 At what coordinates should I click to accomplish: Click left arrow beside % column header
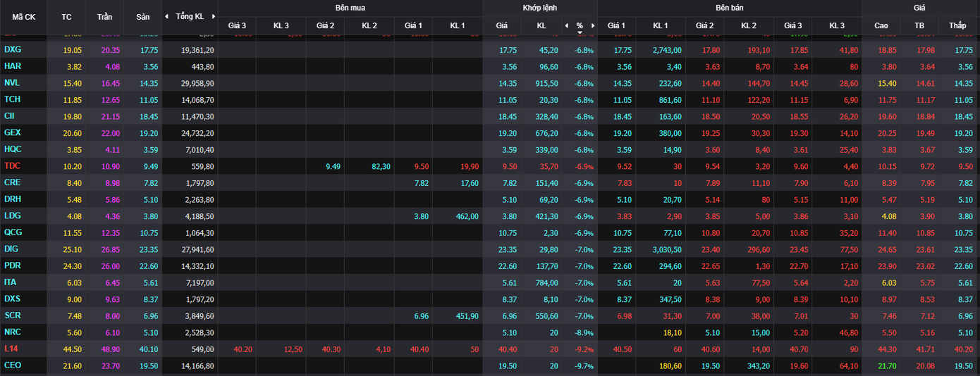[566, 25]
